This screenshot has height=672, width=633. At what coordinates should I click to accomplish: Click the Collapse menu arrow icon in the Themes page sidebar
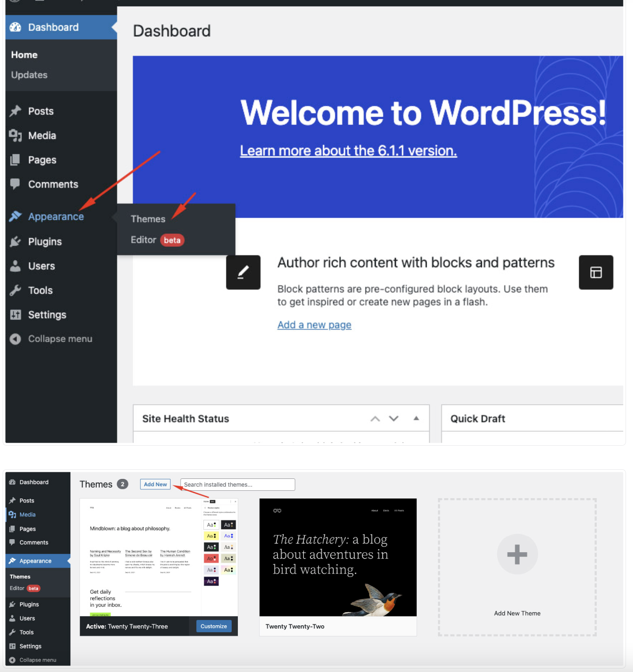coord(12,660)
